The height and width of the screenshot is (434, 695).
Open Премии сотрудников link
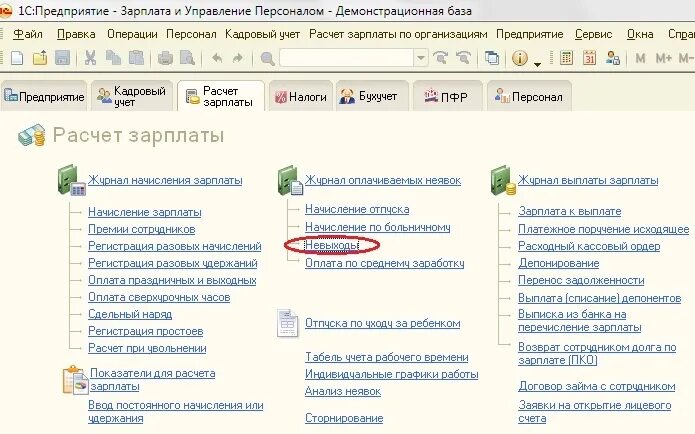141,229
